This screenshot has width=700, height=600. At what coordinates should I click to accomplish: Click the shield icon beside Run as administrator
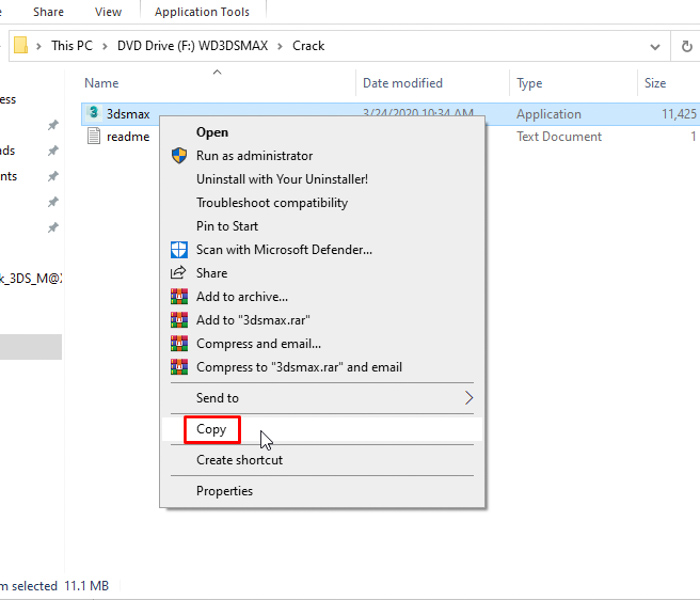coord(179,156)
